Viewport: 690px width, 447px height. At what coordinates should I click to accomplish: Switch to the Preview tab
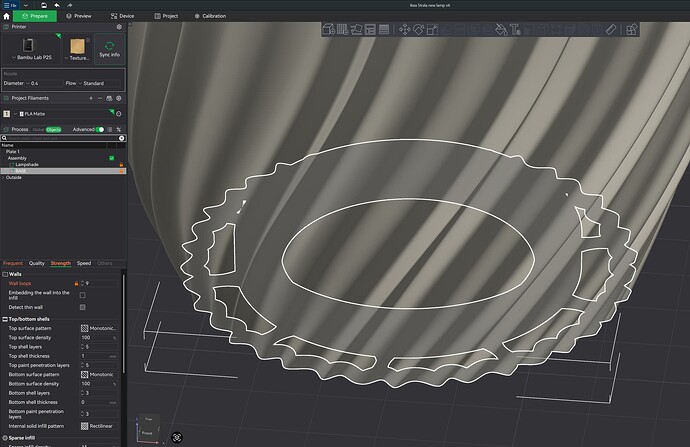tap(79, 16)
